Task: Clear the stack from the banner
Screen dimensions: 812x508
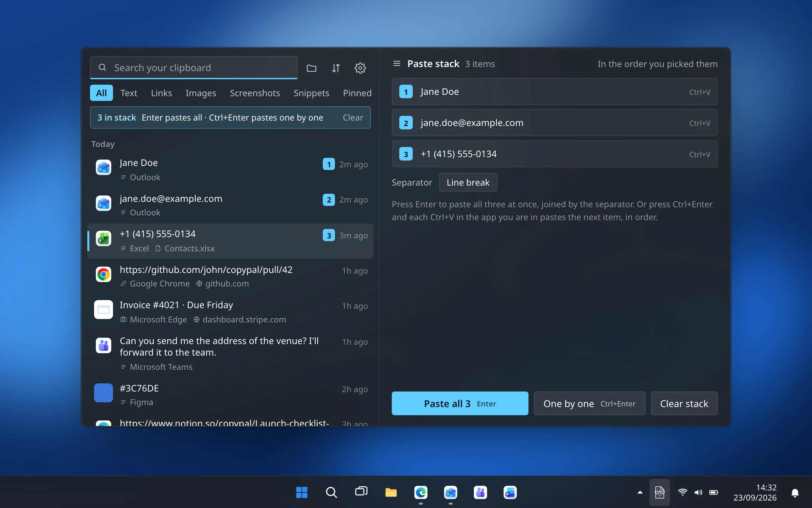Action: (x=353, y=118)
